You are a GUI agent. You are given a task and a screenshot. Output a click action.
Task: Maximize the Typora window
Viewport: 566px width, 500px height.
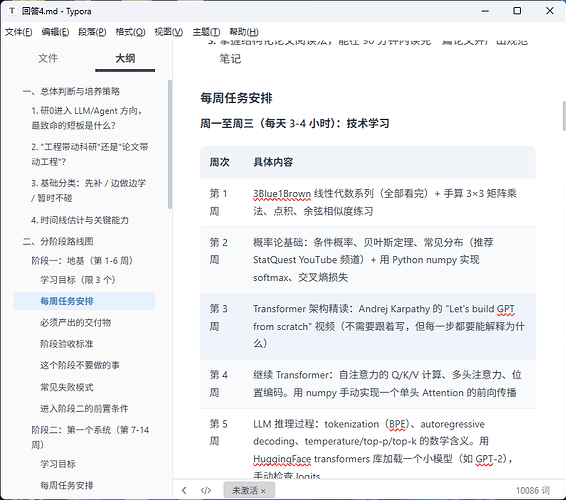coord(517,11)
